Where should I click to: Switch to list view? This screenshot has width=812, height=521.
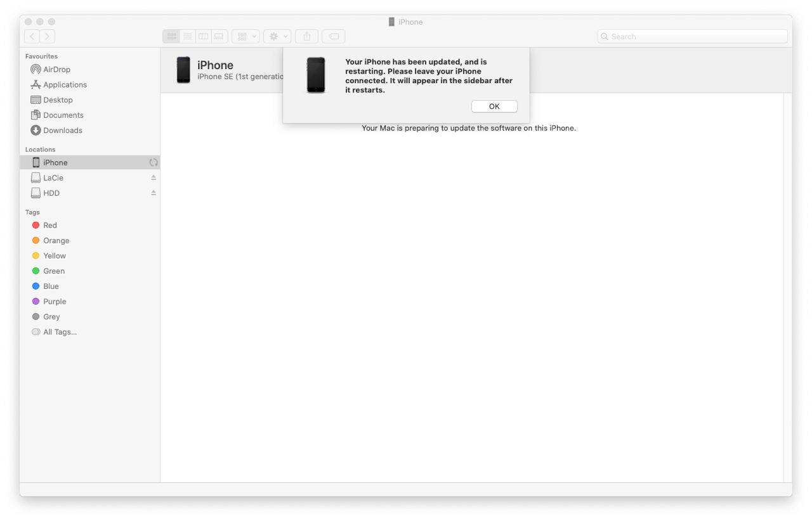[x=187, y=36]
